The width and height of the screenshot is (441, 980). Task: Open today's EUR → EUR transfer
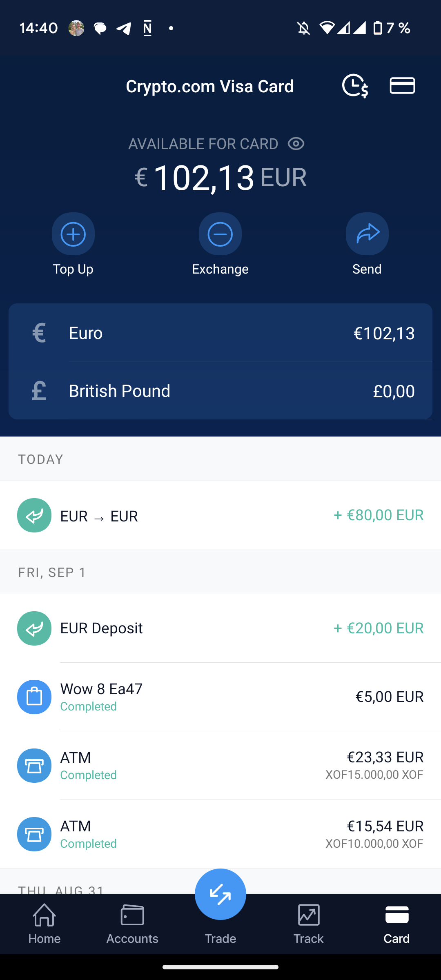click(220, 515)
